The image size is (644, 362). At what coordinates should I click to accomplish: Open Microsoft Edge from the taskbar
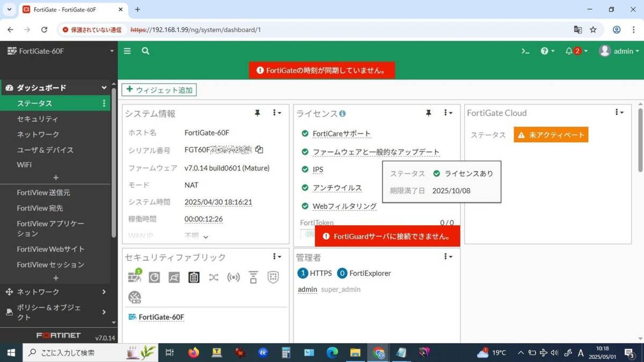pyautogui.click(x=332, y=352)
